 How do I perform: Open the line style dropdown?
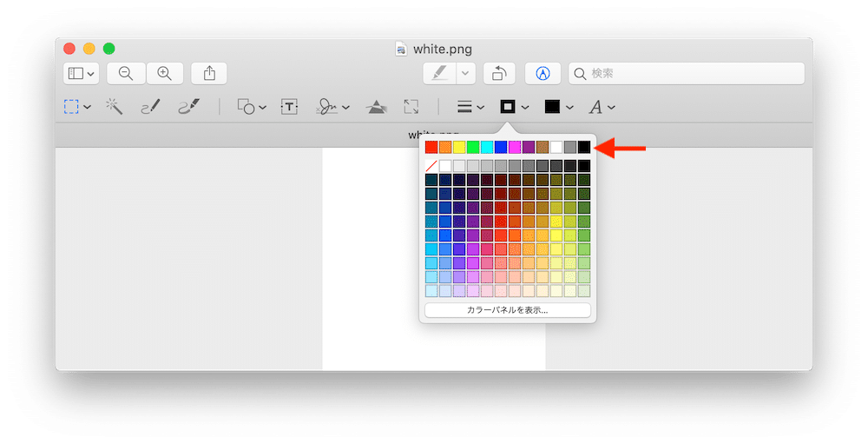click(x=470, y=107)
